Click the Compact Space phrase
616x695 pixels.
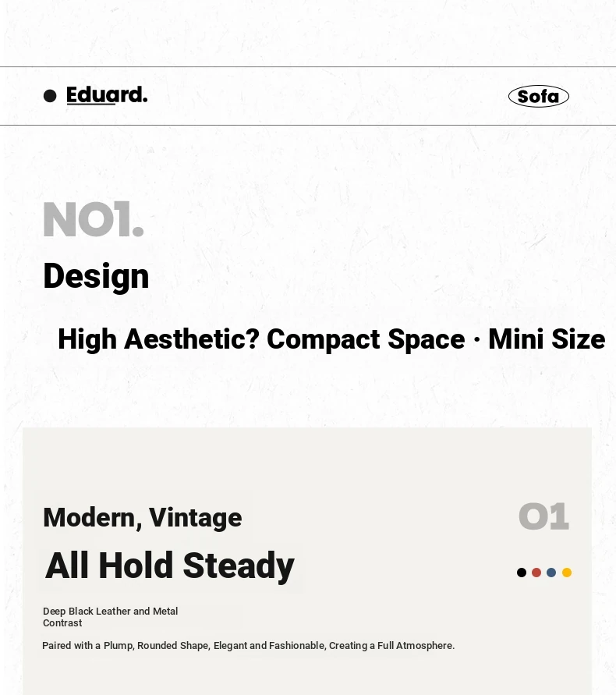tap(366, 340)
